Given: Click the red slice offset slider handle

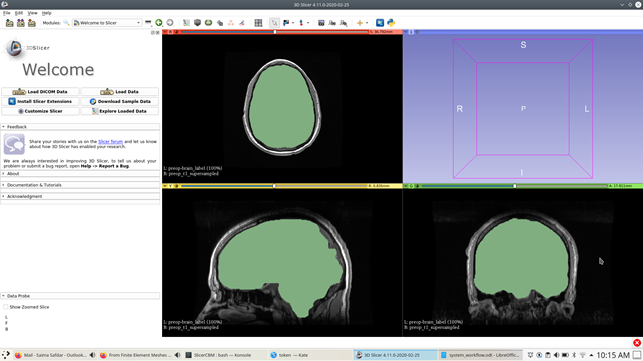Looking at the screenshot, I should [275, 32].
